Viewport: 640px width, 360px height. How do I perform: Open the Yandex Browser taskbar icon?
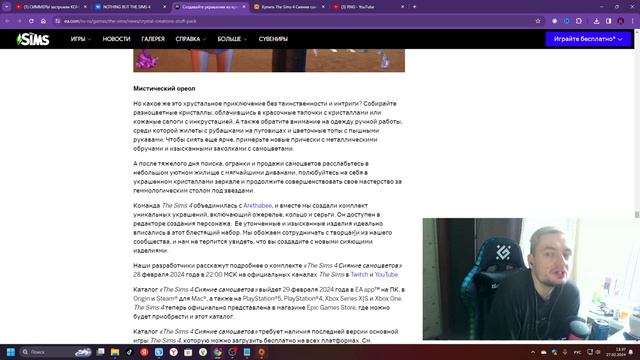173,352
